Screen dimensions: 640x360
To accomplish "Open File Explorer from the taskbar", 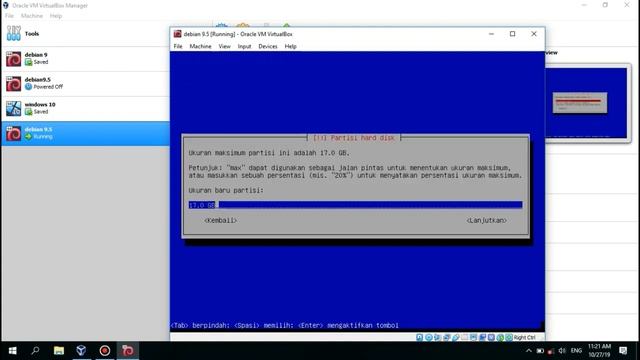I will (59, 351).
